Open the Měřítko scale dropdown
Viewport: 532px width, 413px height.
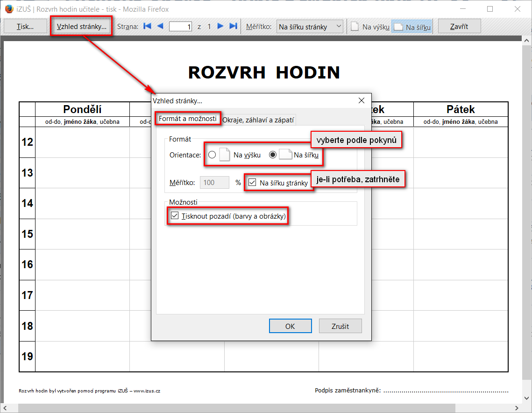310,27
